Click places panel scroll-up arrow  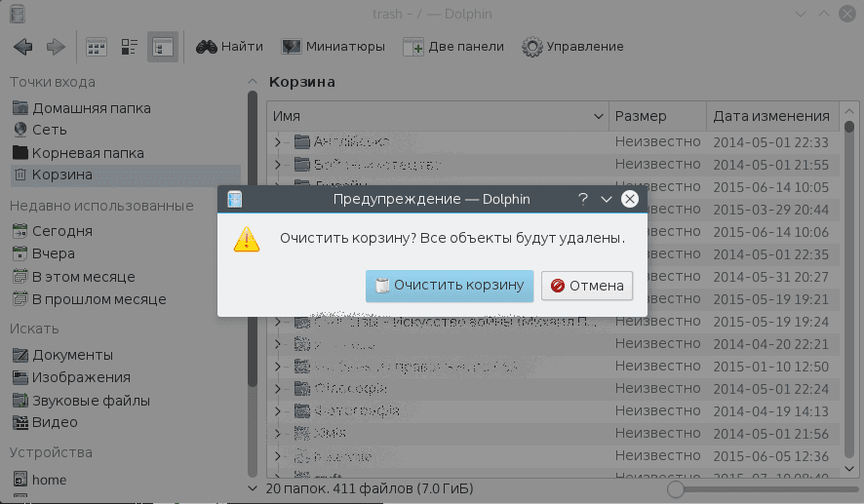click(253, 82)
